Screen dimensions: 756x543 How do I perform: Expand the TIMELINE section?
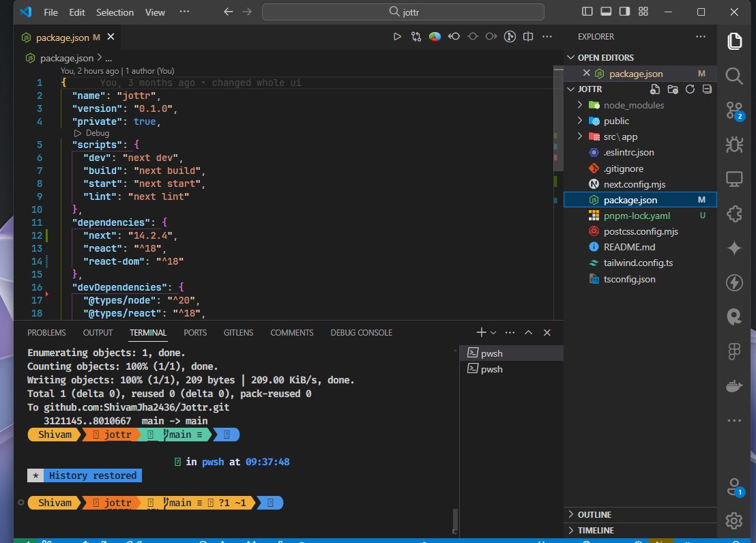coord(571,531)
